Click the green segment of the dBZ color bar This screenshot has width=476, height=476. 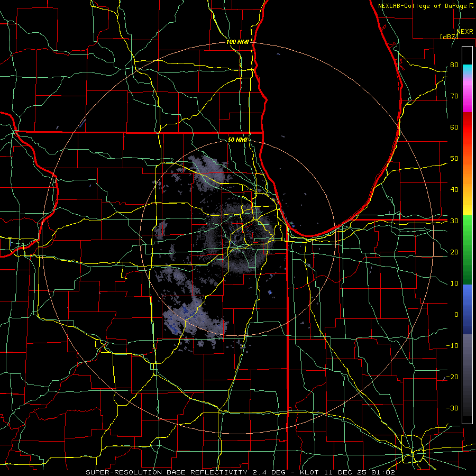[467, 250]
